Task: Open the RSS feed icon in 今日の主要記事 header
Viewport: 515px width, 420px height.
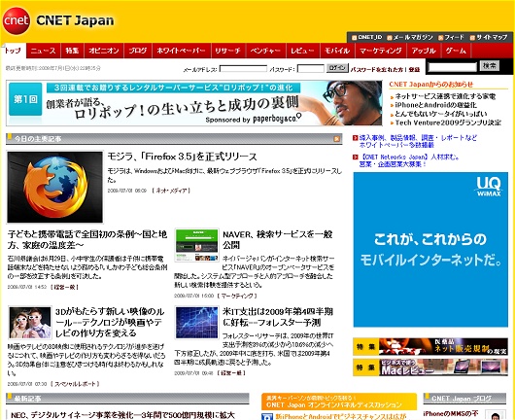Action: tap(336, 139)
